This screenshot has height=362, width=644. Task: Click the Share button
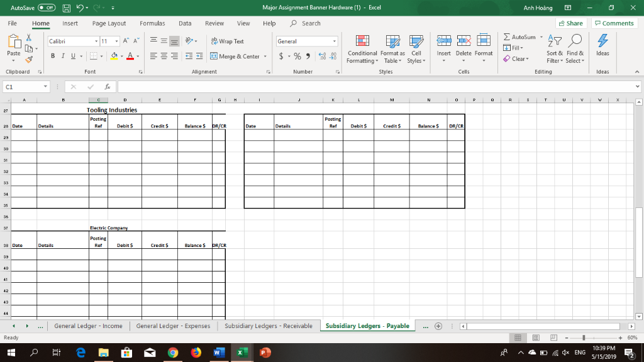(x=570, y=23)
